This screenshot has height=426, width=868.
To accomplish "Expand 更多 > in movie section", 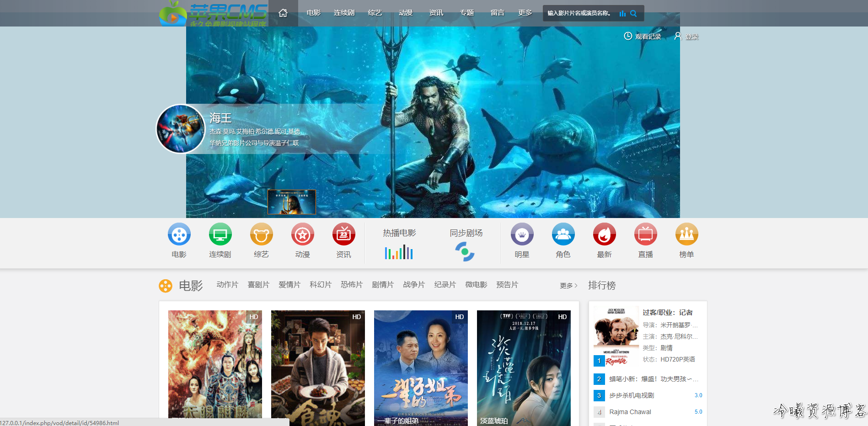I will click(568, 286).
